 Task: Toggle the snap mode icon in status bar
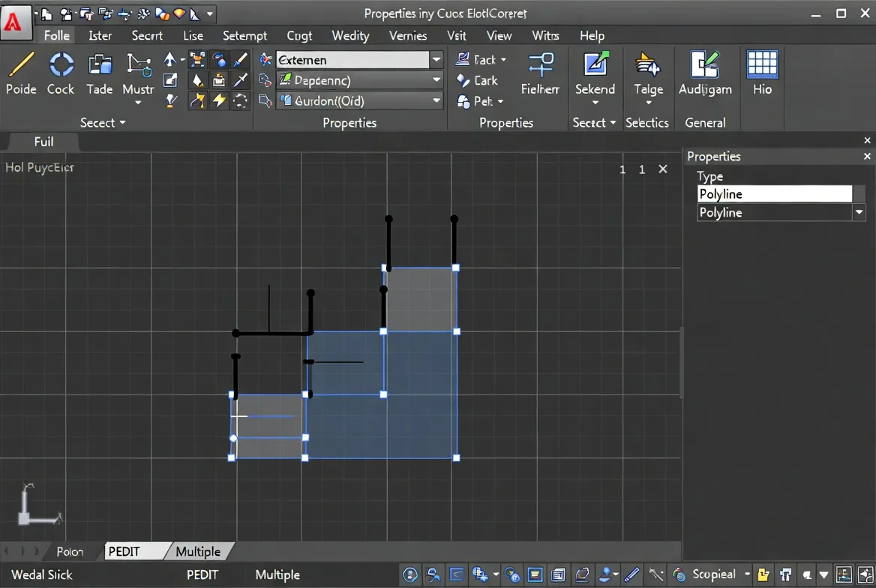(433, 574)
